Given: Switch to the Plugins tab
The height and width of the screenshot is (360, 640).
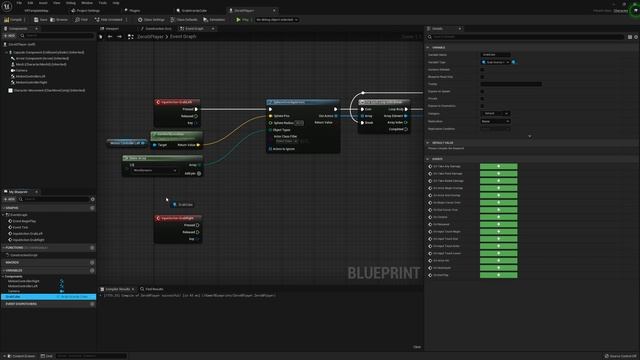Looking at the screenshot, I should click(132, 11).
